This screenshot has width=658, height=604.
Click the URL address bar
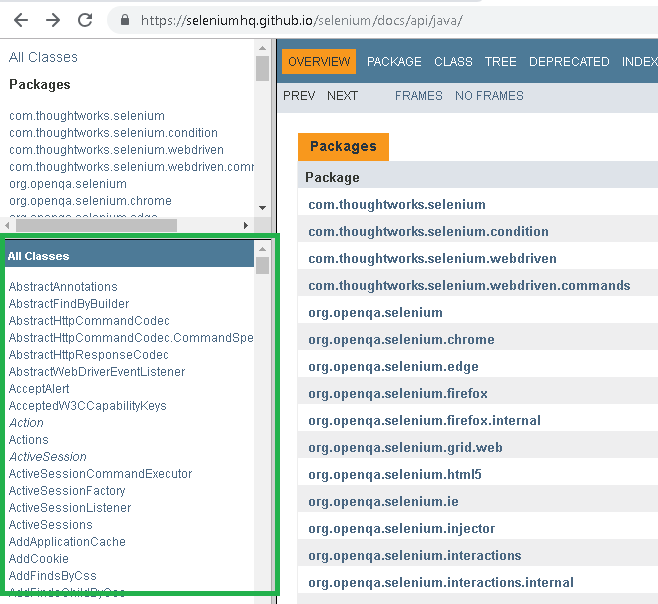(382, 20)
